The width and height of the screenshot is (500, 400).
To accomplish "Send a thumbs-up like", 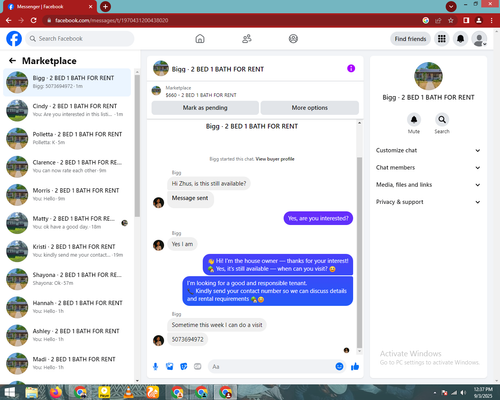I will point(355,367).
